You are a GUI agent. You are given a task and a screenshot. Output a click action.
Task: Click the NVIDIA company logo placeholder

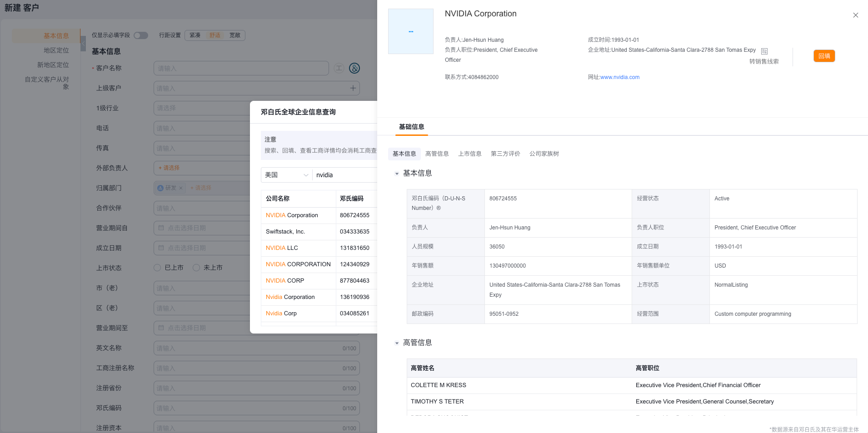[410, 31]
